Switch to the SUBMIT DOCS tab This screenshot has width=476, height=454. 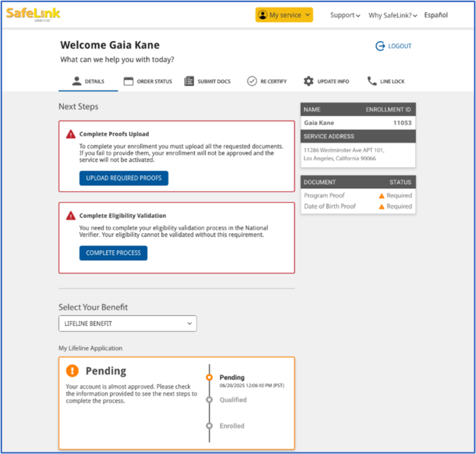pyautogui.click(x=207, y=81)
